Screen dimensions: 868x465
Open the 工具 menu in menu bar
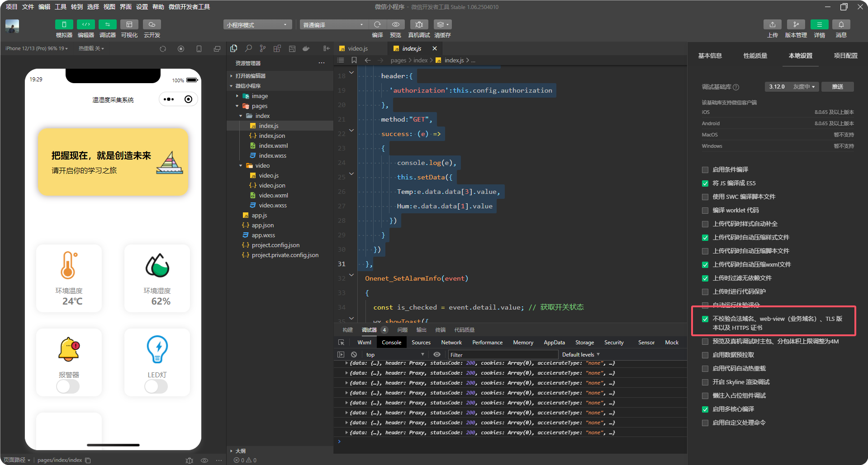[x=61, y=7]
